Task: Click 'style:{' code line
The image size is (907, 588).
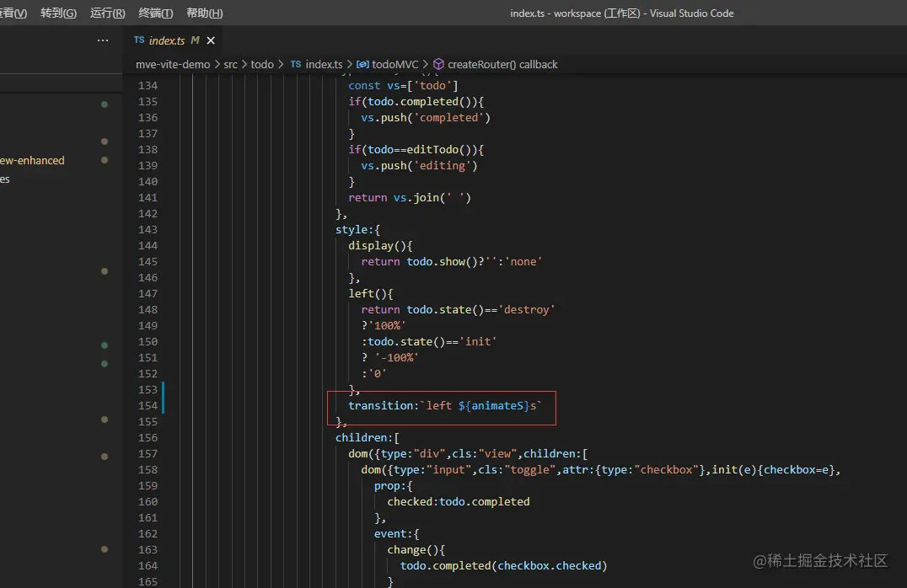Action: coord(357,229)
